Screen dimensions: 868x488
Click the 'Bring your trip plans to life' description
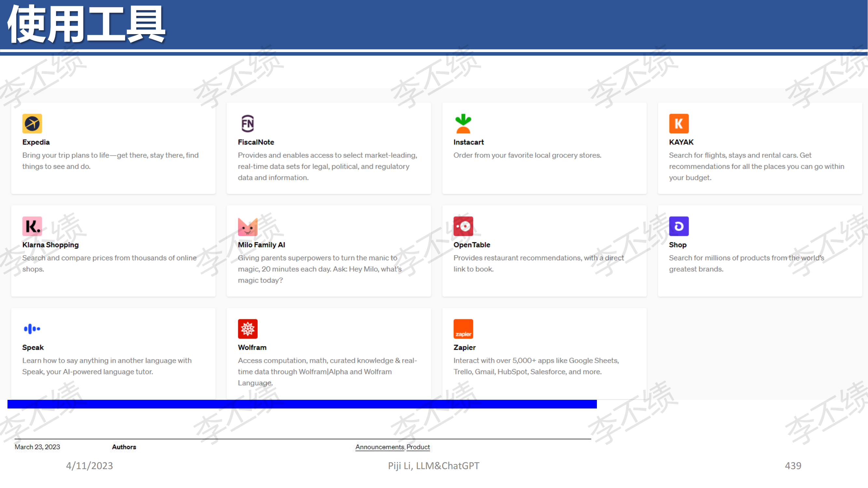coord(110,161)
